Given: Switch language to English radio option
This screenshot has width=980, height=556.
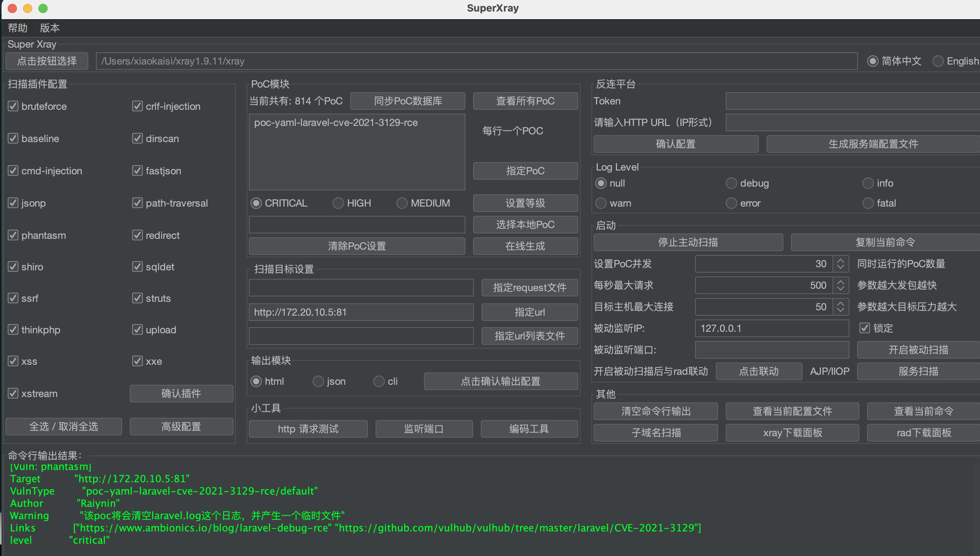Looking at the screenshot, I should point(938,61).
